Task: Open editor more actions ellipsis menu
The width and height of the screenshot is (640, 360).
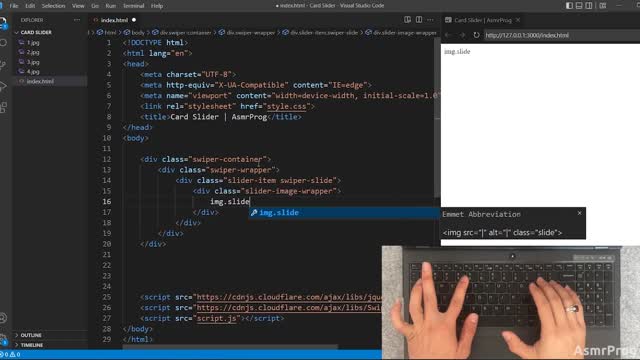Action: click(430, 20)
